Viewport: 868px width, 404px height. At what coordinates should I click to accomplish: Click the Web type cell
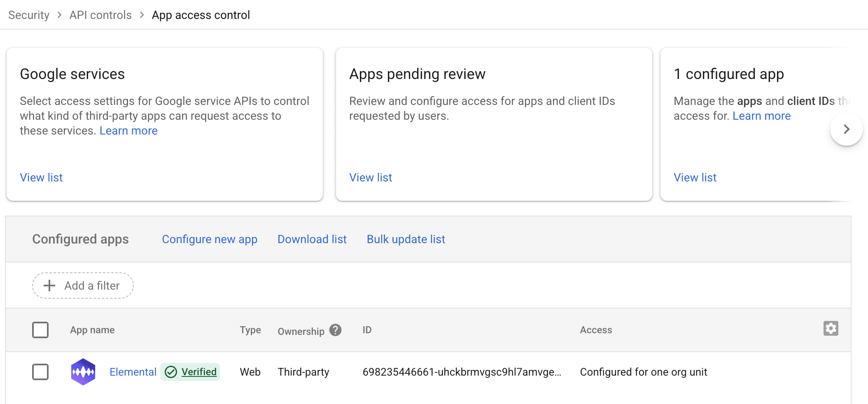coord(250,372)
